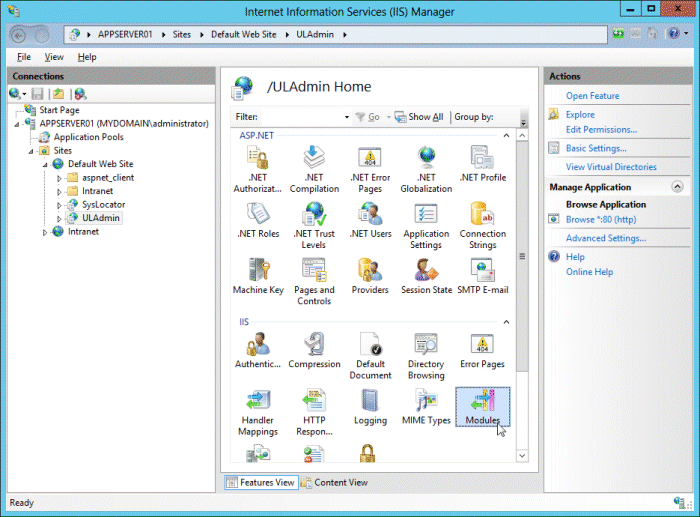Viewport: 700px width, 517px height.
Task: Open the HTTP Response Headers feature
Action: [314, 413]
